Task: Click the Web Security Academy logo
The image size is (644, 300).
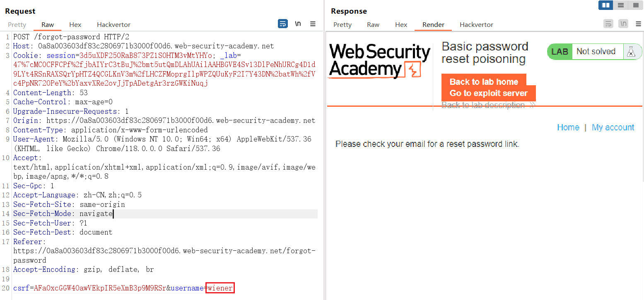Action: (380, 61)
